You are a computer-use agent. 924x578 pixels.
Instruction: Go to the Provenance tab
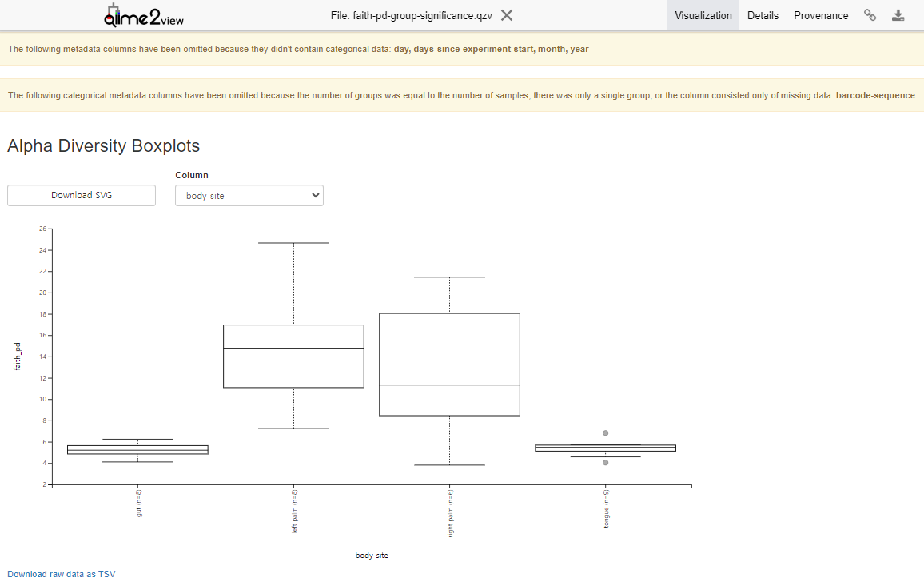pyautogui.click(x=821, y=15)
